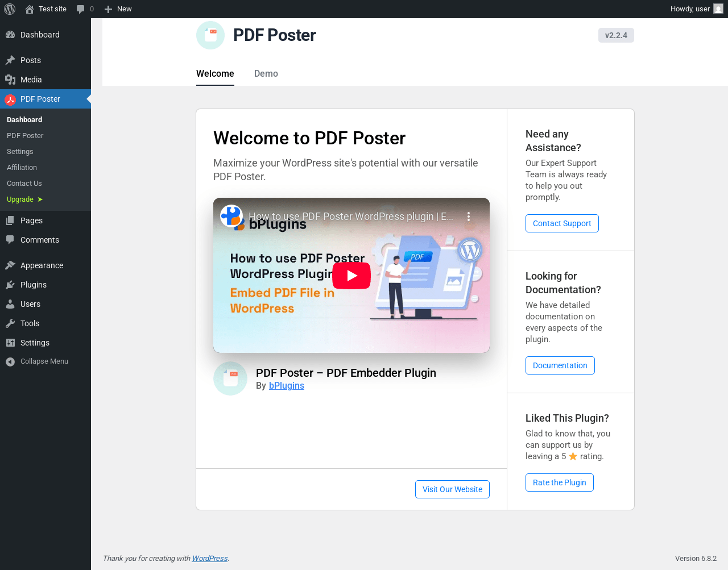The height and width of the screenshot is (570, 728).
Task: Click the Contact Support button
Action: click(x=562, y=223)
